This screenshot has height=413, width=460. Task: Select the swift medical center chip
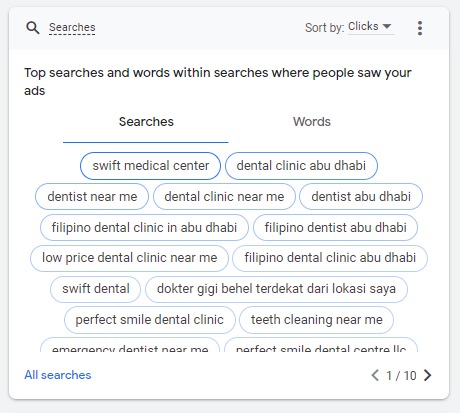[x=150, y=166]
